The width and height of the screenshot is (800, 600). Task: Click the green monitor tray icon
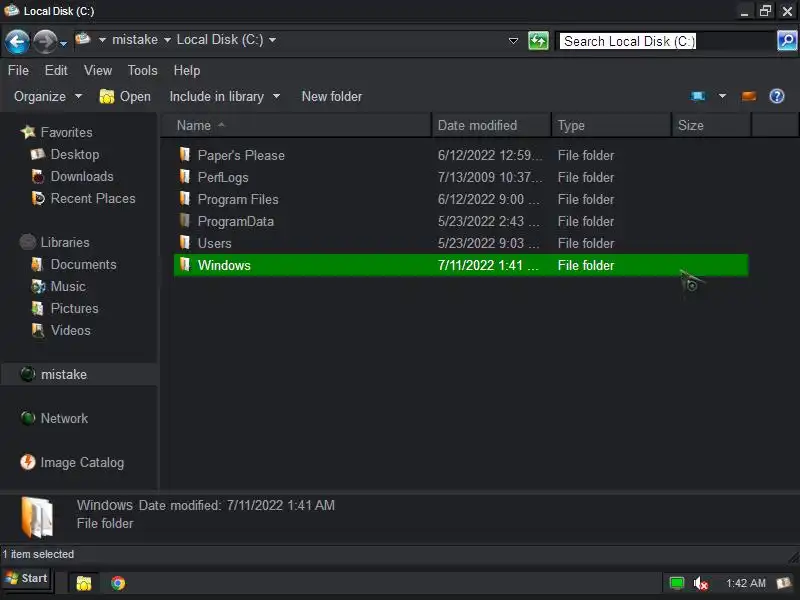pos(677,583)
